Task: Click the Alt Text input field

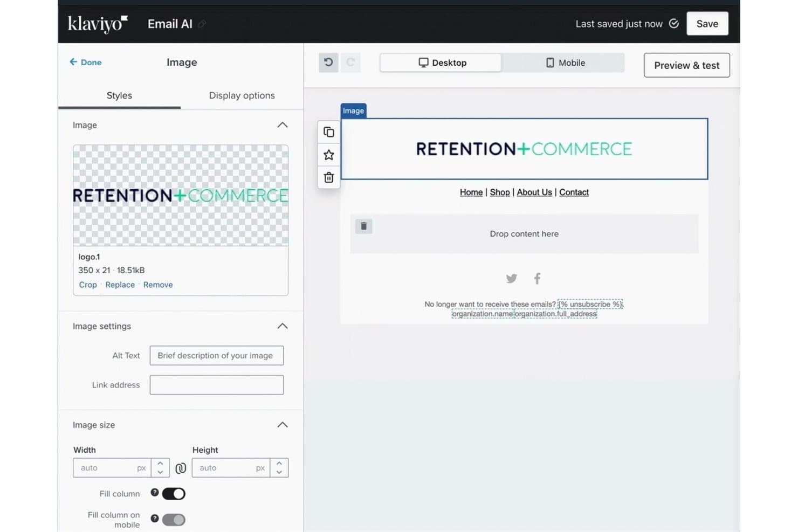Action: [x=217, y=356]
